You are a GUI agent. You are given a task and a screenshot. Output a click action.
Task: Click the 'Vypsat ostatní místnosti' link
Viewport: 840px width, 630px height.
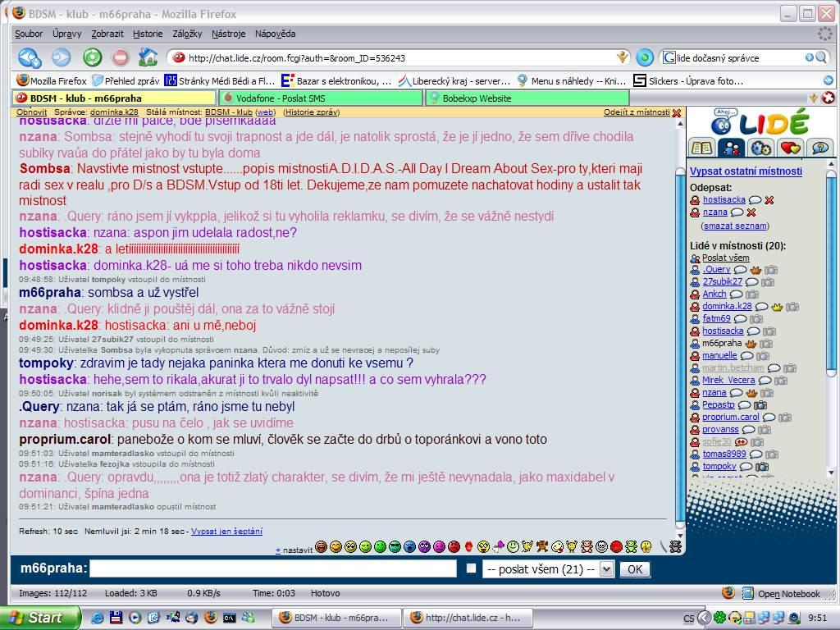point(746,171)
